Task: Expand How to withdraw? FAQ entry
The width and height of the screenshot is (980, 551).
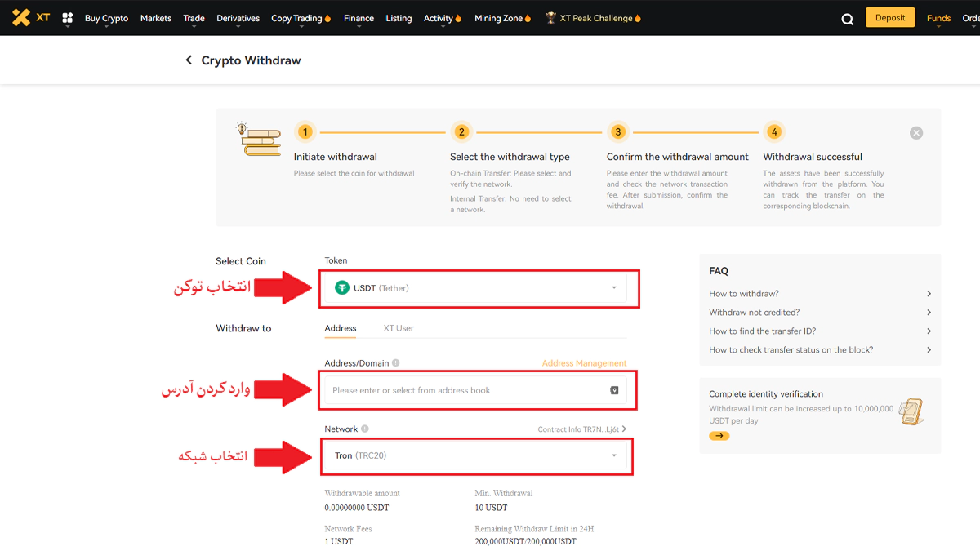Action: pyautogui.click(x=820, y=294)
